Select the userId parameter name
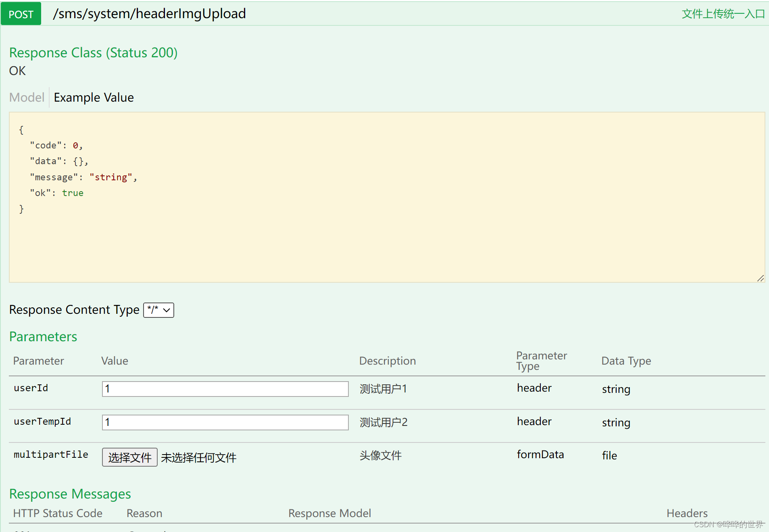The width and height of the screenshot is (769, 532). coord(31,388)
